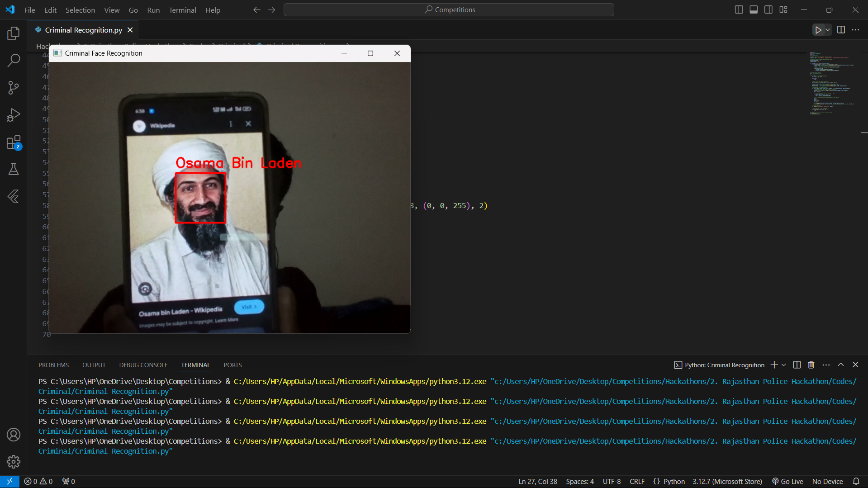Open the Explorer view in activity bar
The image size is (868, 488).
coord(14,33)
